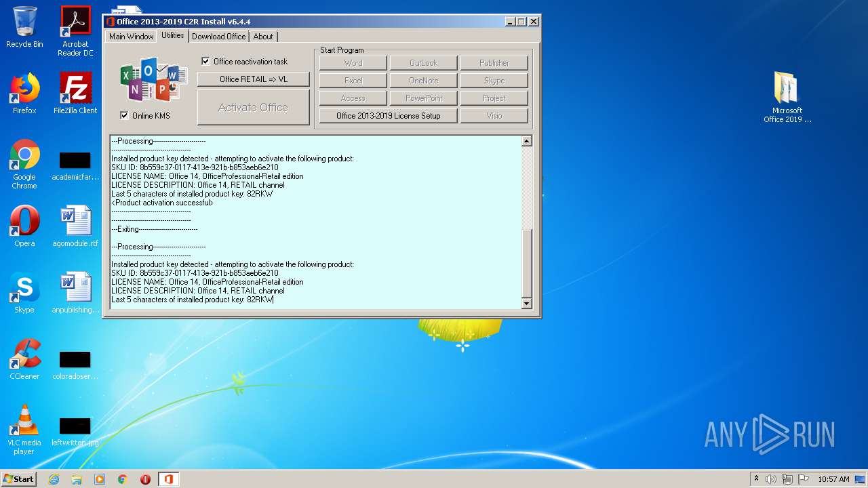The height and width of the screenshot is (488, 868).
Task: Open the Recycle Bin desktop icon
Action: (24, 27)
